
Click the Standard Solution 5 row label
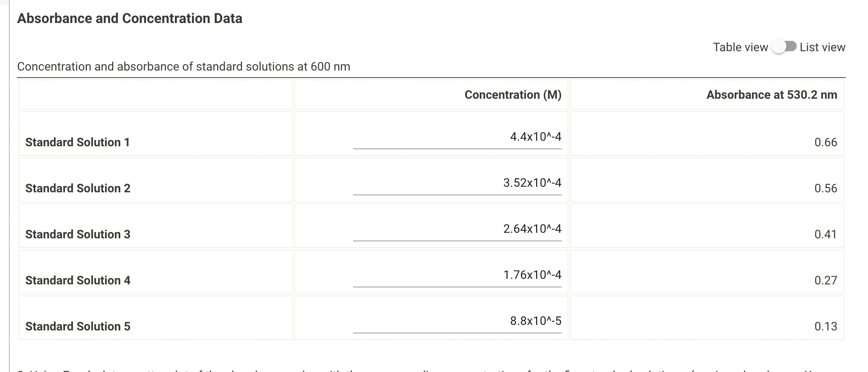click(78, 326)
